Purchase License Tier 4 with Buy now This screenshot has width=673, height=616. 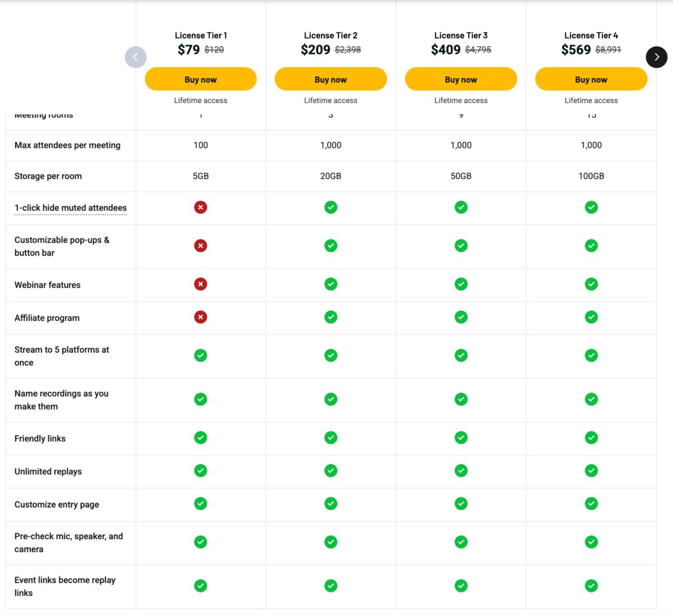pos(591,79)
